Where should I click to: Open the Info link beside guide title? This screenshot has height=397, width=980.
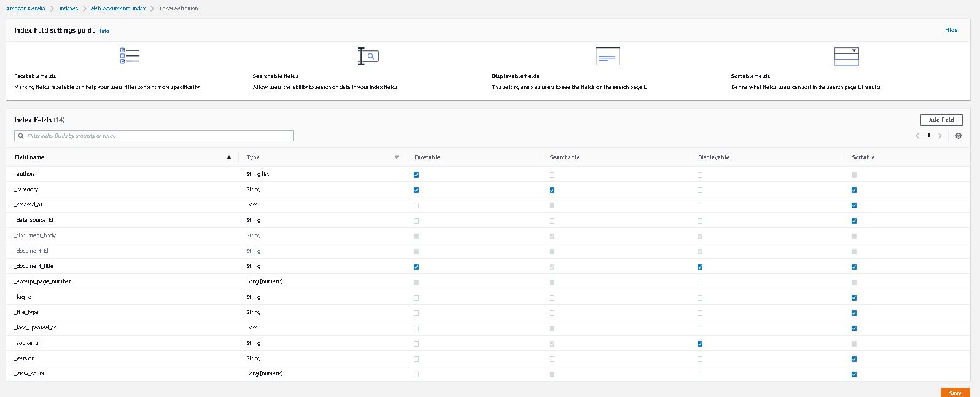(104, 31)
